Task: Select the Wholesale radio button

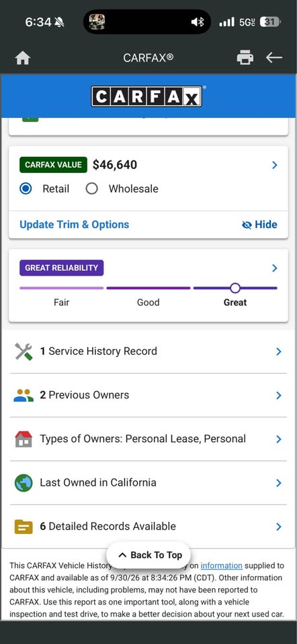Action: click(92, 189)
